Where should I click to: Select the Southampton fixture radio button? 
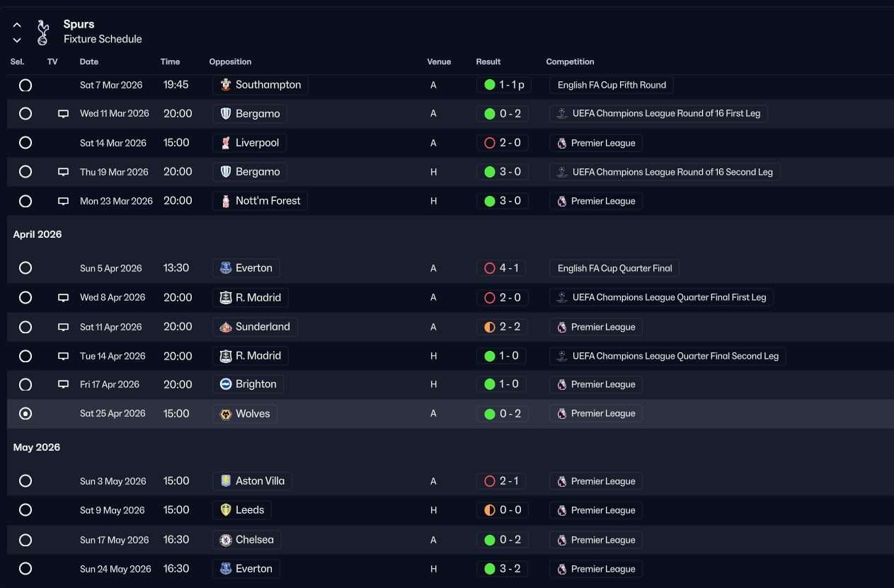point(25,85)
